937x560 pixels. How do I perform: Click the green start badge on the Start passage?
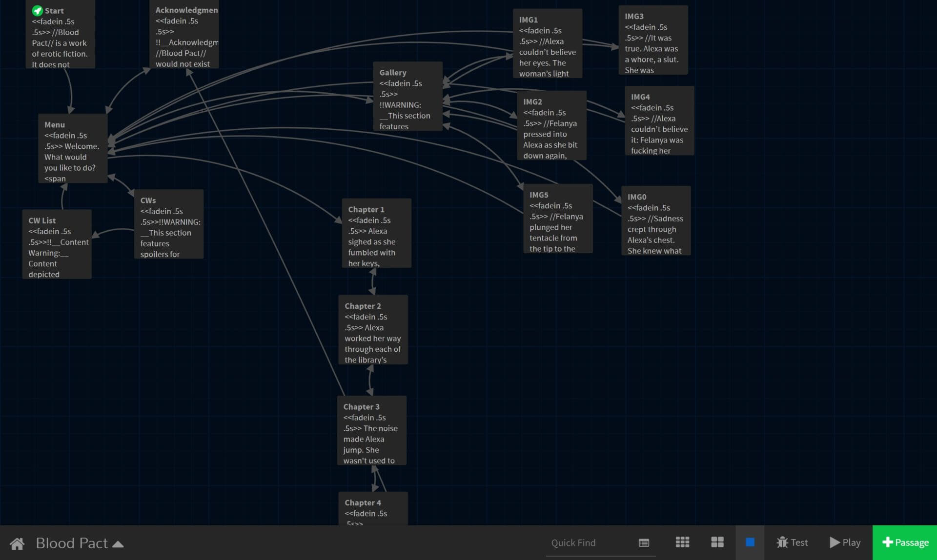click(x=37, y=10)
